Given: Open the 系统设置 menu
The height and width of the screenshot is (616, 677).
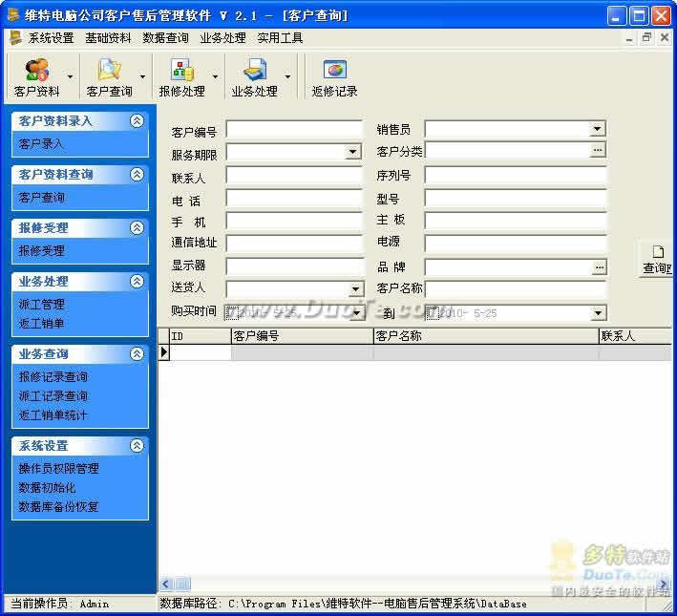Looking at the screenshot, I should pyautogui.click(x=51, y=38).
